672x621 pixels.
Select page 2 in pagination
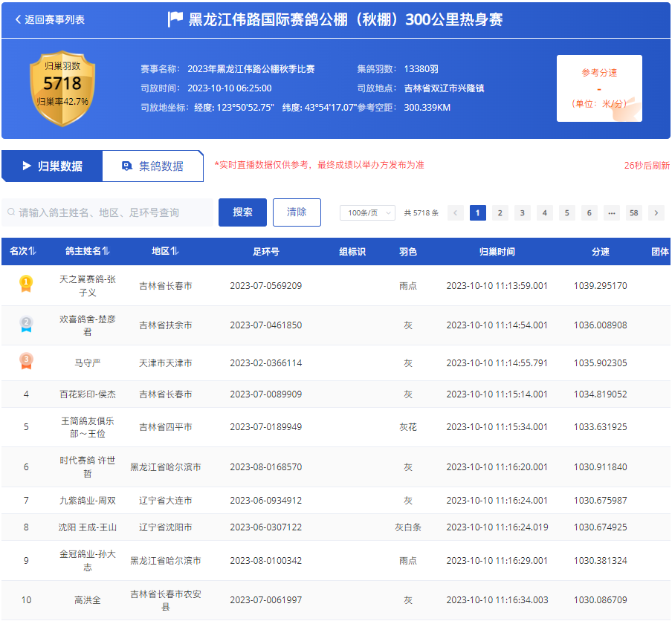[500, 213]
